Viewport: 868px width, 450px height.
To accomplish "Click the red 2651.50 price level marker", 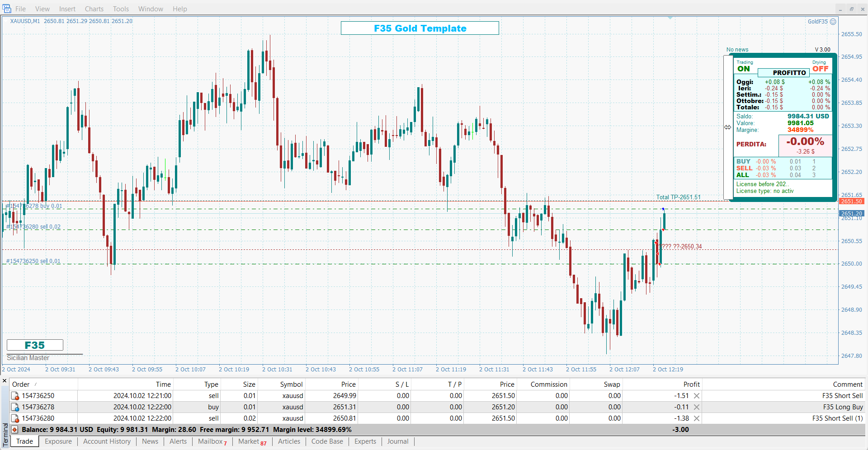I will point(851,202).
